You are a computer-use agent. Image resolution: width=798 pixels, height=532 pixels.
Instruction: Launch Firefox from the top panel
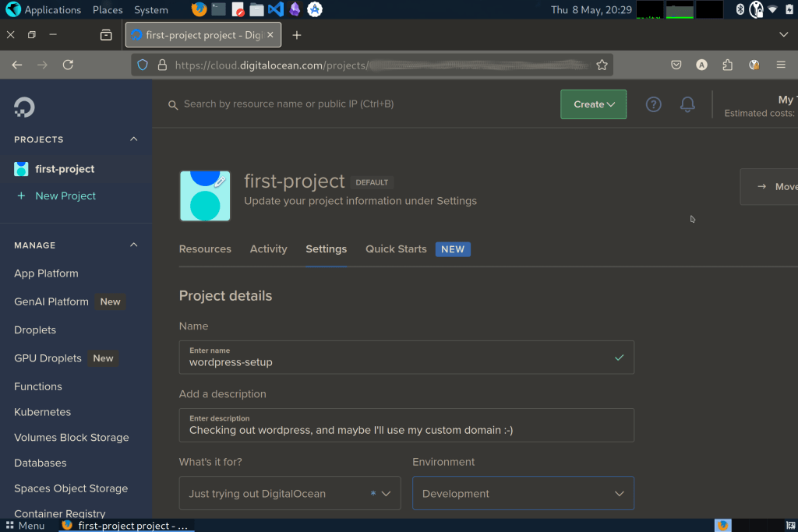point(199,9)
